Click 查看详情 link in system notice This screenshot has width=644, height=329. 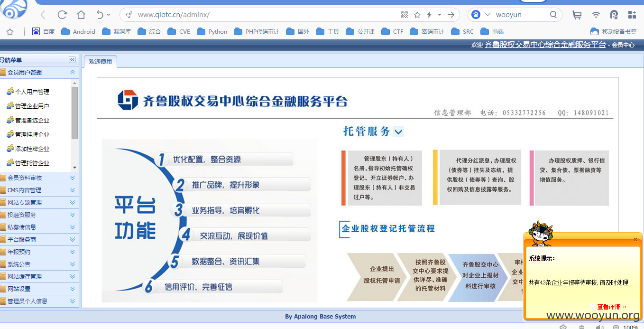[611, 307]
